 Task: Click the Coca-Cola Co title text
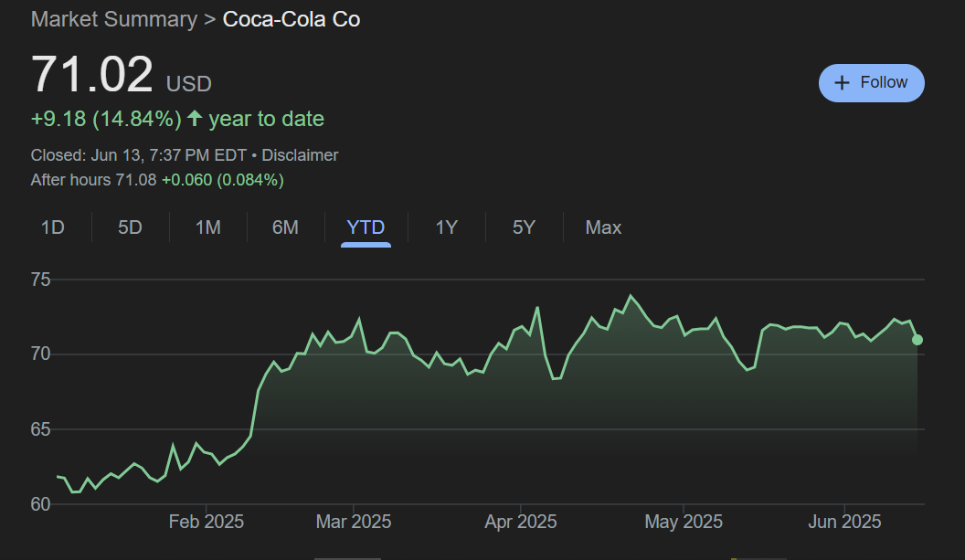pyautogui.click(x=292, y=19)
